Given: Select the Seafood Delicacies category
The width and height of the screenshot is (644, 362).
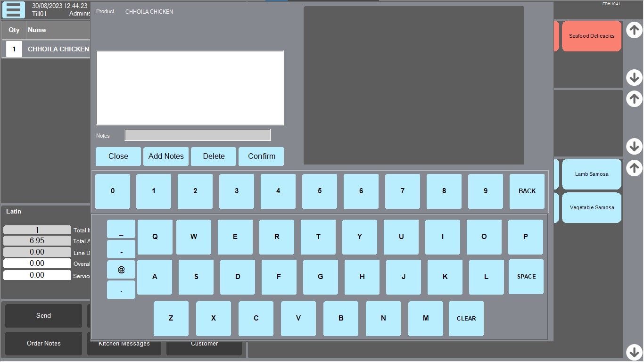Looking at the screenshot, I should [x=591, y=36].
